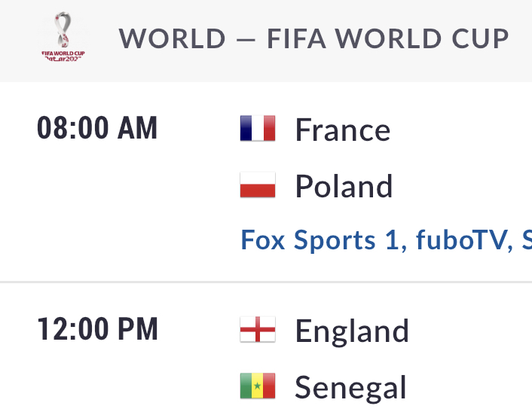Click the 12:00 PM kickoff time
The width and height of the screenshot is (532, 415).
tap(97, 328)
